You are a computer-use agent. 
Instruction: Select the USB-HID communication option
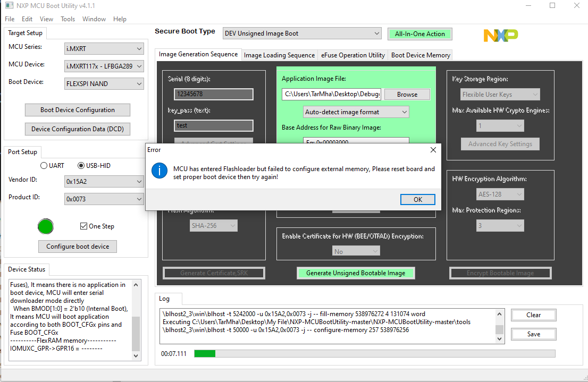pyautogui.click(x=80, y=165)
